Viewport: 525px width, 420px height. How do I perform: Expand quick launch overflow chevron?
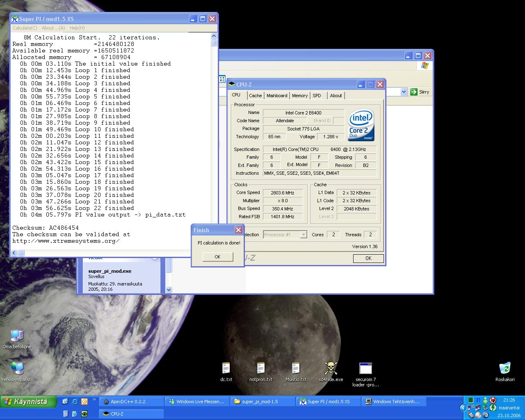coord(94,399)
